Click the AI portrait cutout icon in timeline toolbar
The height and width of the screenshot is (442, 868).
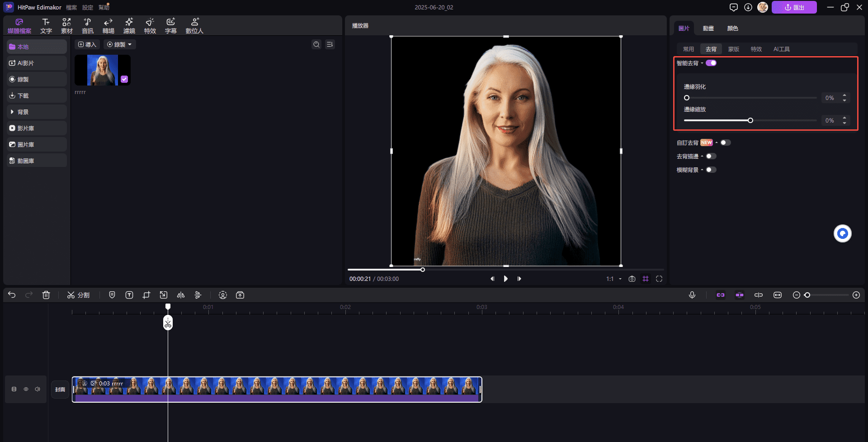223,295
